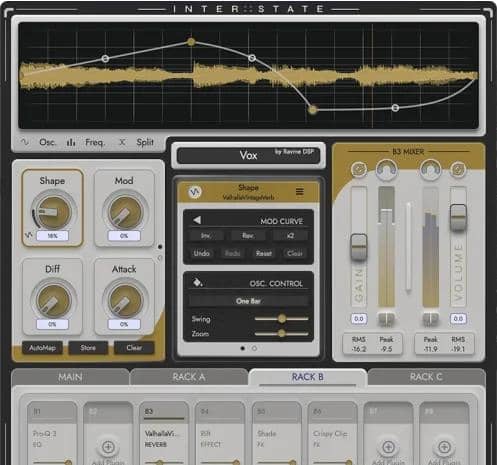Click the input RMS/Peak readout

coord(372,344)
